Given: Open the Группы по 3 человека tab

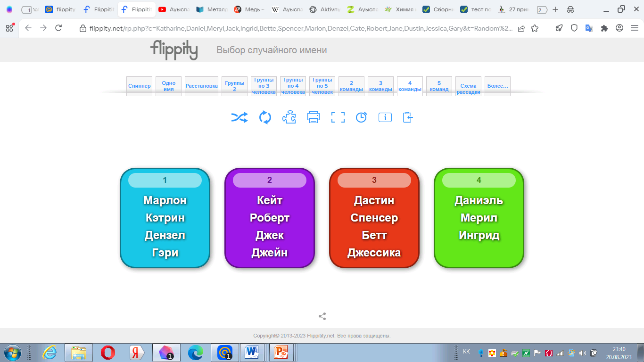Looking at the screenshot, I should (x=264, y=86).
